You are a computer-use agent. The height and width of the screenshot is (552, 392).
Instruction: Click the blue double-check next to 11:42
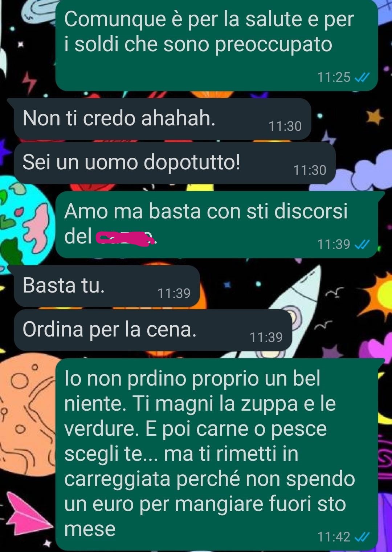[362, 537]
